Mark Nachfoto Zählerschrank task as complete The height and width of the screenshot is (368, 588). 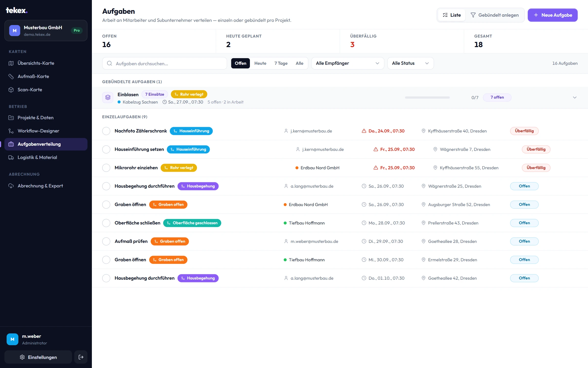tap(106, 131)
